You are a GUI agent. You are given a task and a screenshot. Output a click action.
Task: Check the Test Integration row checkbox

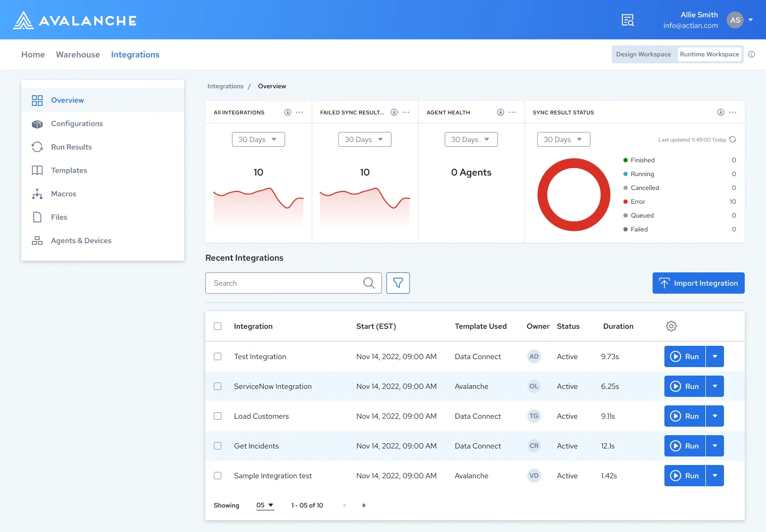(x=218, y=356)
